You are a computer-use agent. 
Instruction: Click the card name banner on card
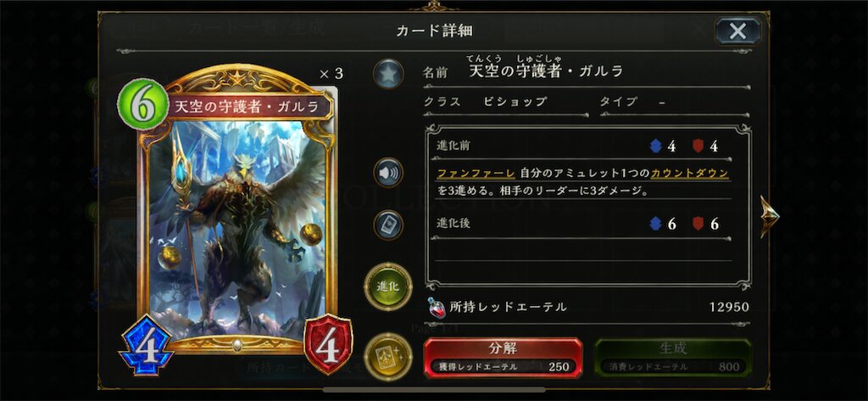[x=248, y=106]
